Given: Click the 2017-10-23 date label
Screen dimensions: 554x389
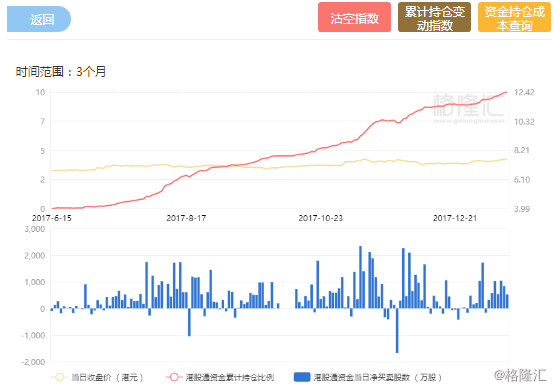Looking at the screenshot, I should [x=320, y=218].
